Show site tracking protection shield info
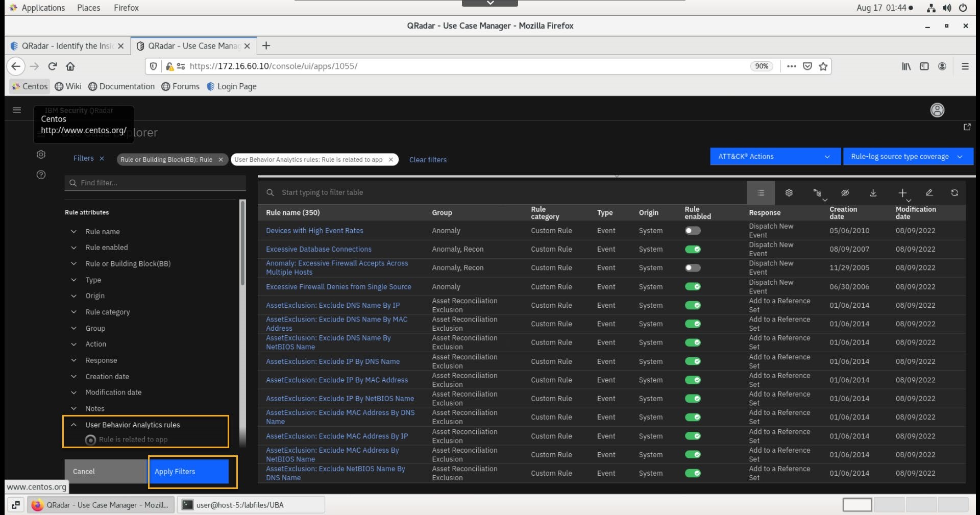 (x=153, y=66)
